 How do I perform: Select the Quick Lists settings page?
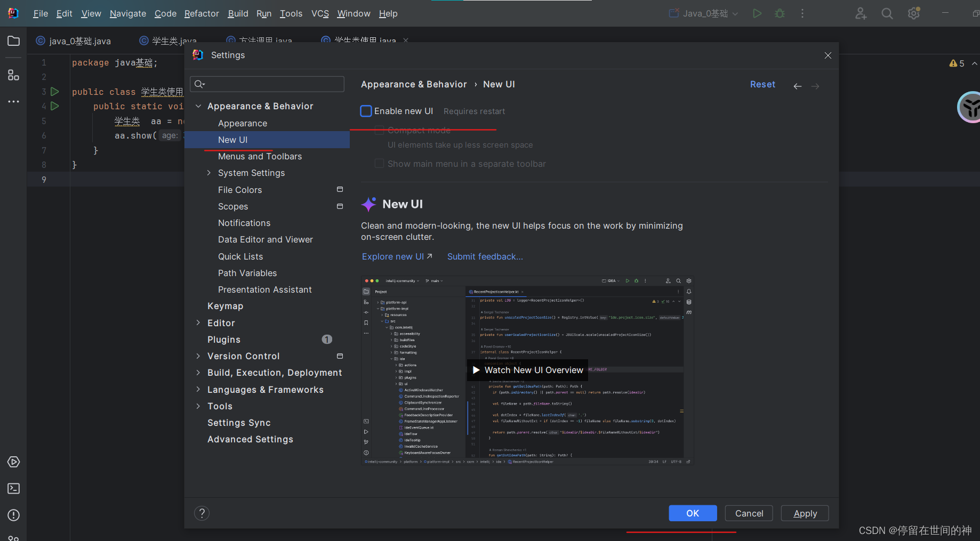[x=240, y=256]
